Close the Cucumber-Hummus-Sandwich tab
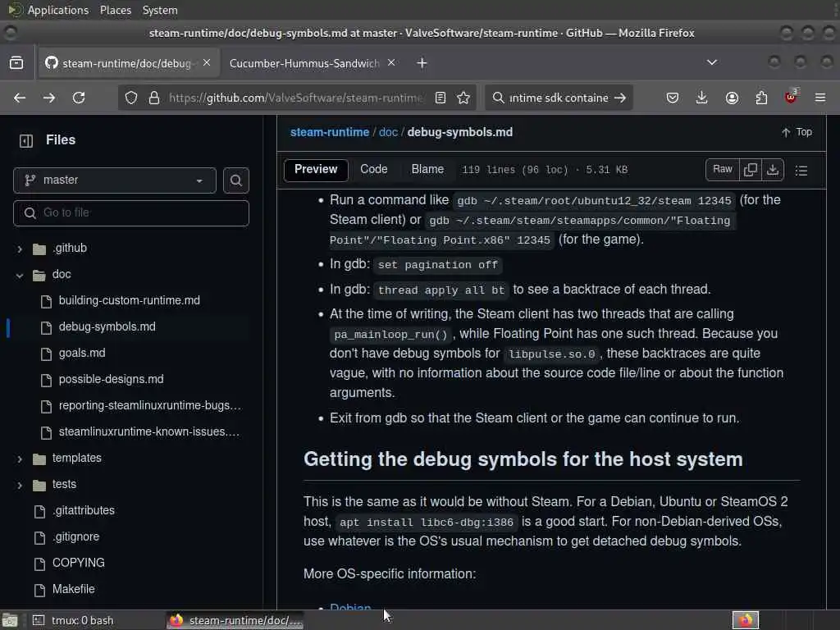840x630 pixels. coord(391,62)
